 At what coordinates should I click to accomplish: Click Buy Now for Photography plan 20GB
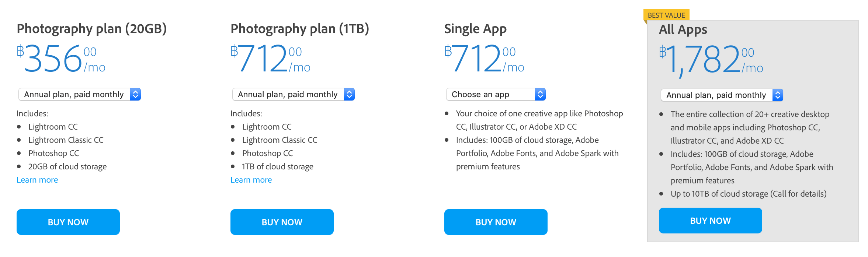tap(68, 222)
